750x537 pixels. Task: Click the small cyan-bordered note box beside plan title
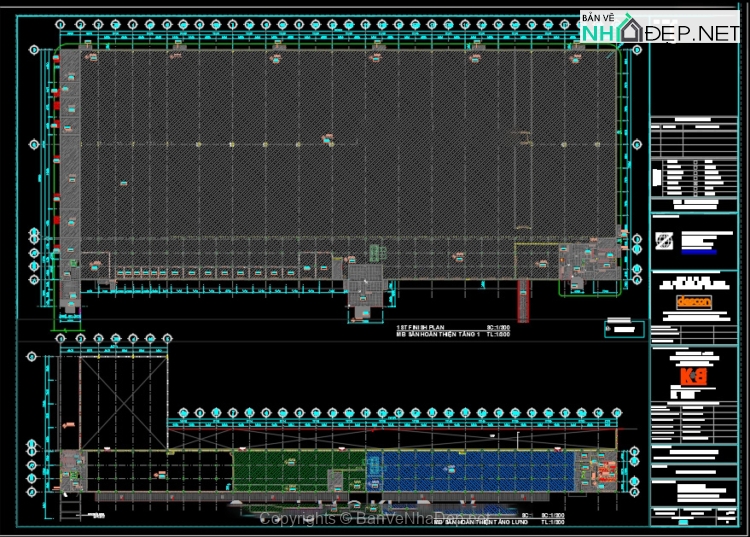623,328
